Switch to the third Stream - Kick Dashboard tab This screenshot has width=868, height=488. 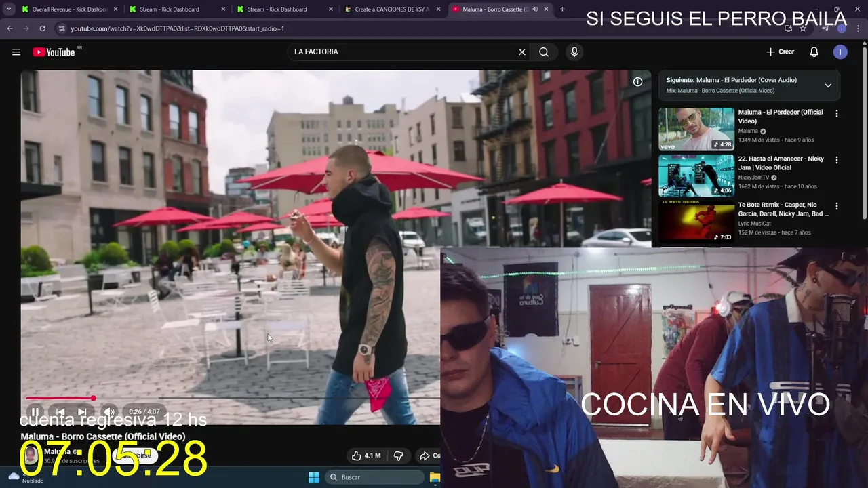coord(277,9)
